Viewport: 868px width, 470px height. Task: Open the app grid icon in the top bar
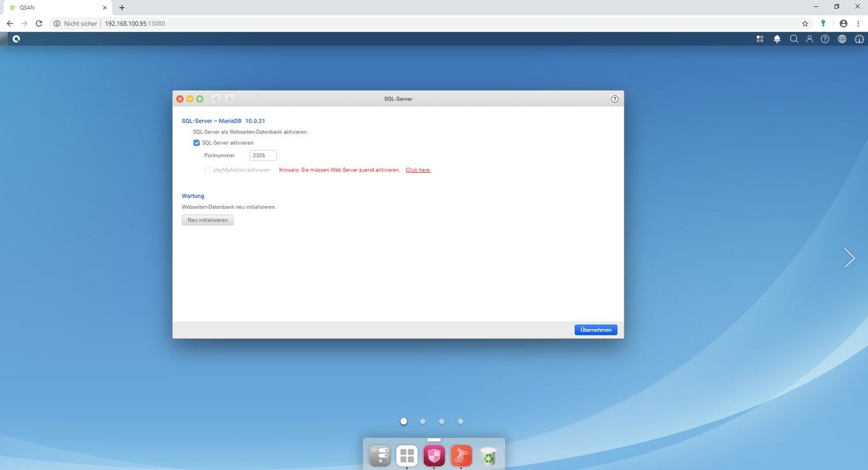click(x=759, y=39)
